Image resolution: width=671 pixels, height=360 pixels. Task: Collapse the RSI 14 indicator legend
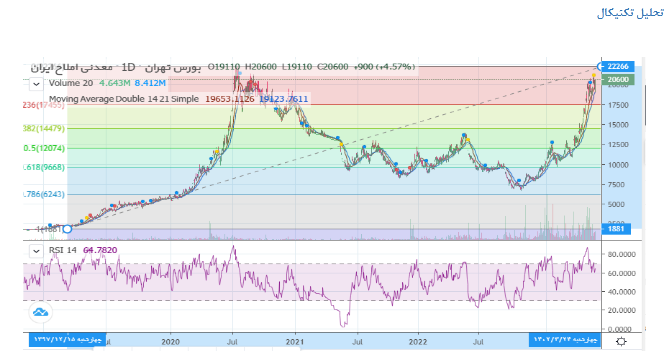click(x=36, y=251)
